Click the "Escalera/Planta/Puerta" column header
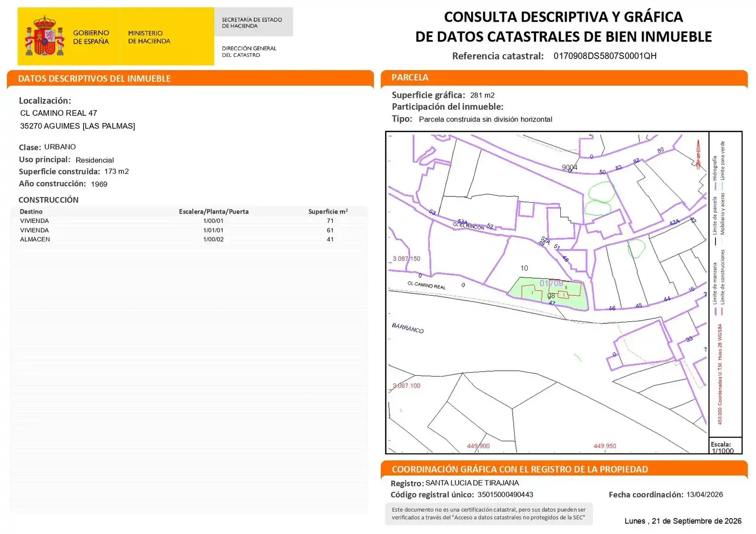 (214, 212)
